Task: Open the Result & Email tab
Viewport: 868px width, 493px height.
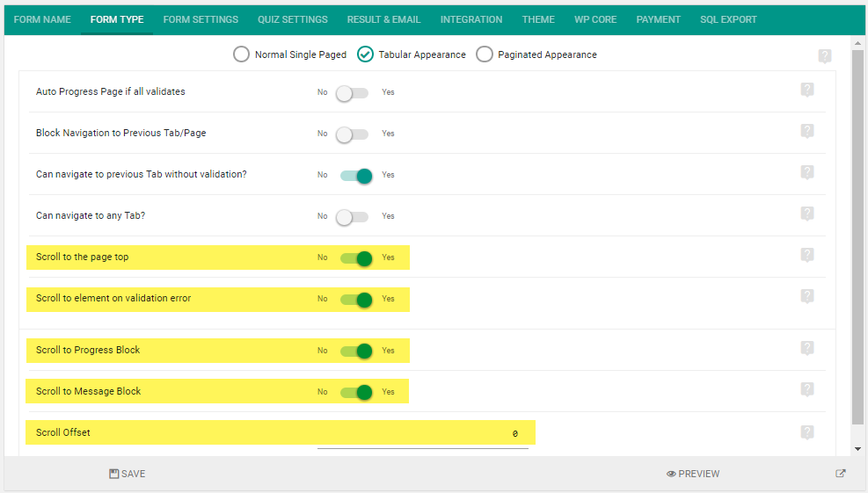Action: pos(383,20)
